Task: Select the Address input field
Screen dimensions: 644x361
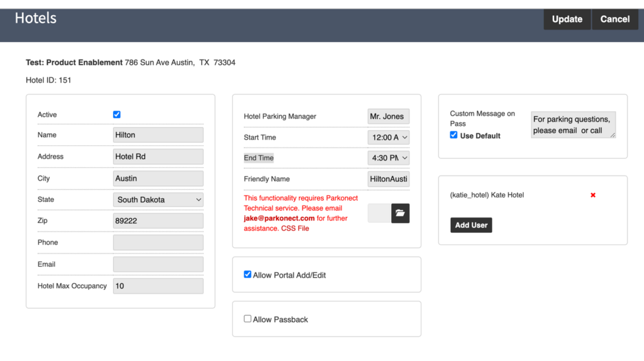Action: pos(158,157)
